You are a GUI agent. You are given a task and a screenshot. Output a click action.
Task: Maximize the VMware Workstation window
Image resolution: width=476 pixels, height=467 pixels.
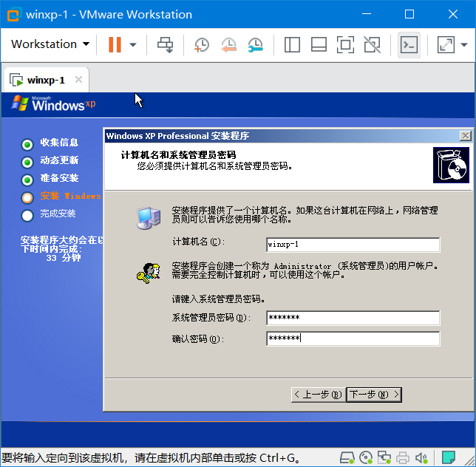coord(409,14)
